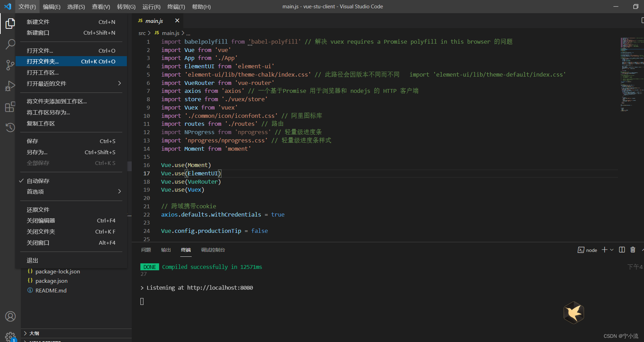Place cursor in 'axios.defaults.withCredentials' on line 22
The width and height of the screenshot is (644, 342).
(x=211, y=214)
